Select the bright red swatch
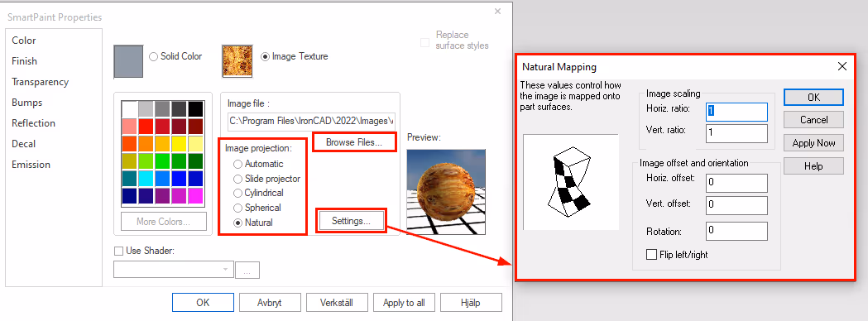 [x=146, y=127]
